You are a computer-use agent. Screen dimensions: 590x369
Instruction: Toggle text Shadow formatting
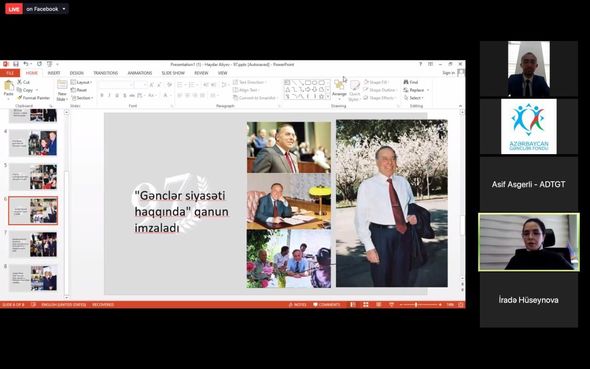click(x=125, y=96)
